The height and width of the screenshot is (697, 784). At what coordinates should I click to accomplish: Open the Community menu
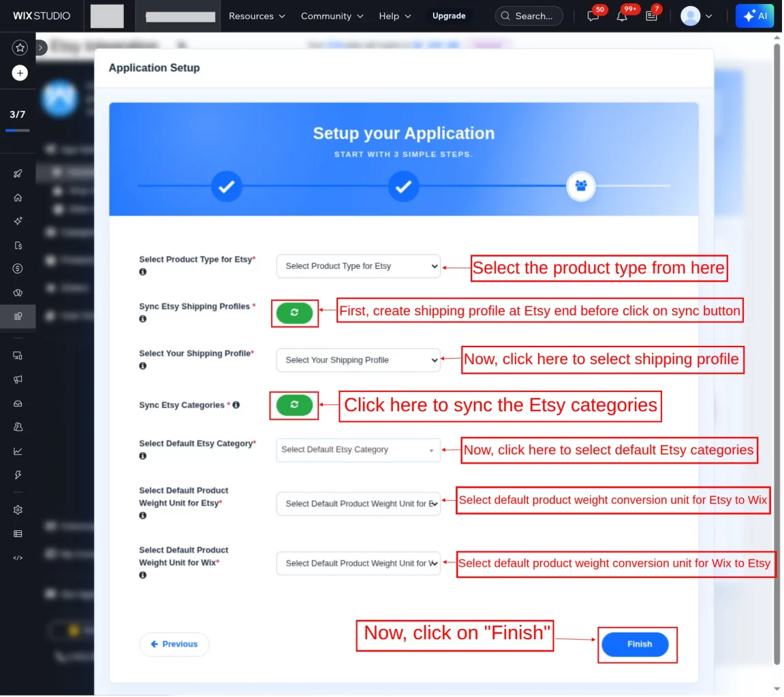332,16
